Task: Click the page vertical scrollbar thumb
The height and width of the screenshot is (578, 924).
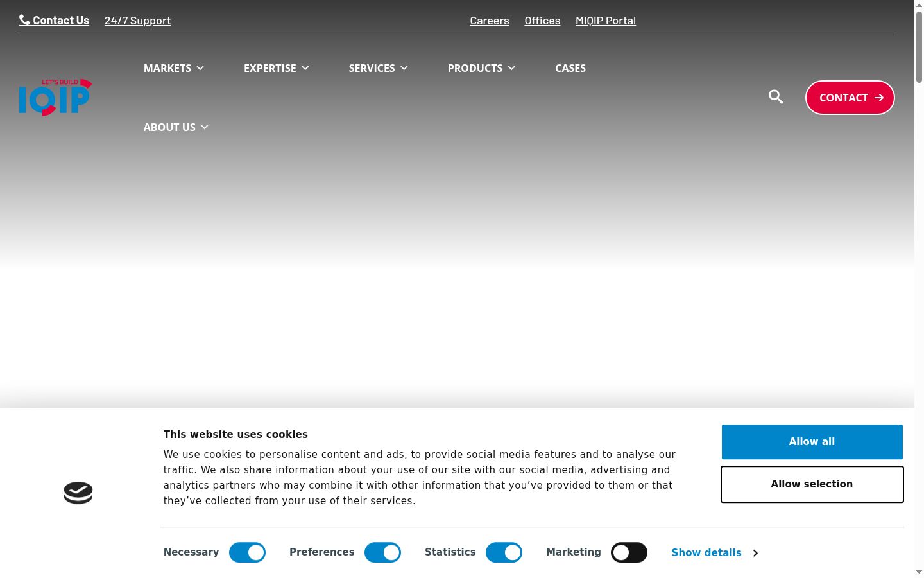Action: [x=919, y=46]
